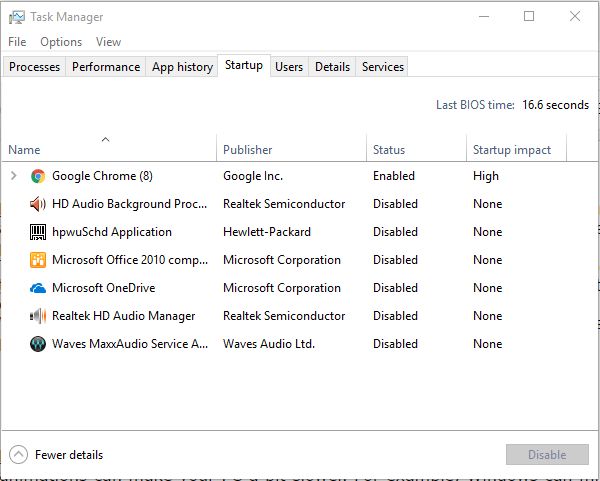The width and height of the screenshot is (600, 481).
Task: Open the File menu
Action: click(17, 42)
